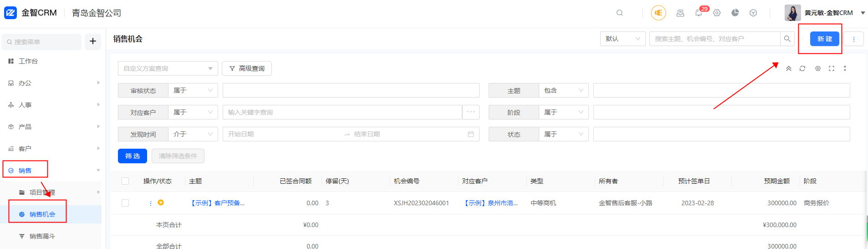868x249 pixels.
Task: Click the orange announcement megaphone icon
Action: [x=659, y=13]
